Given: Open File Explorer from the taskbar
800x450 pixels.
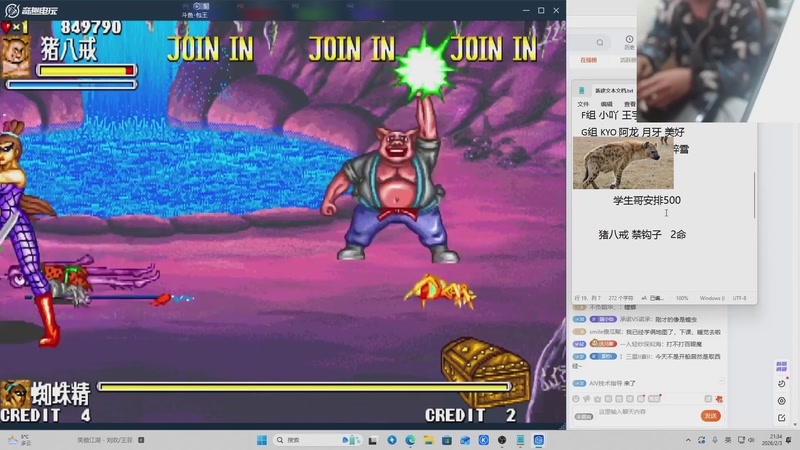Looking at the screenshot, I should pyautogui.click(x=429, y=440).
